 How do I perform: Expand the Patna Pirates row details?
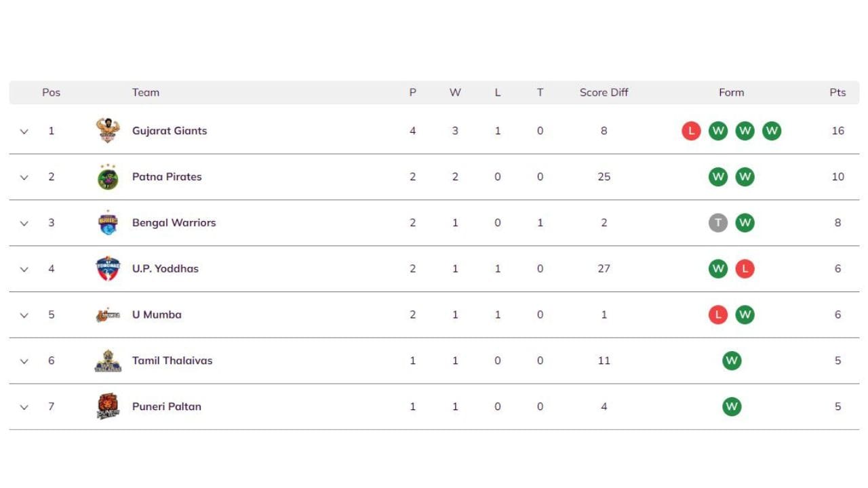pyautogui.click(x=24, y=178)
